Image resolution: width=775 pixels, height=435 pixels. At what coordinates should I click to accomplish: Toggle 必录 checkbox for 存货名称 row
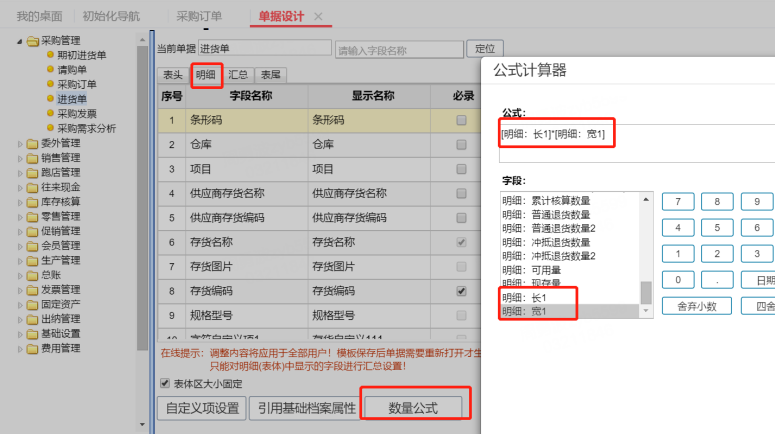tap(461, 242)
